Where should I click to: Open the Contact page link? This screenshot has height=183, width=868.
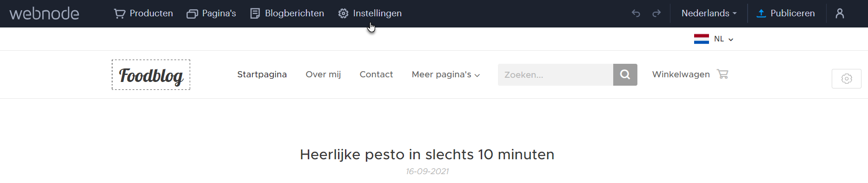pyautogui.click(x=376, y=75)
